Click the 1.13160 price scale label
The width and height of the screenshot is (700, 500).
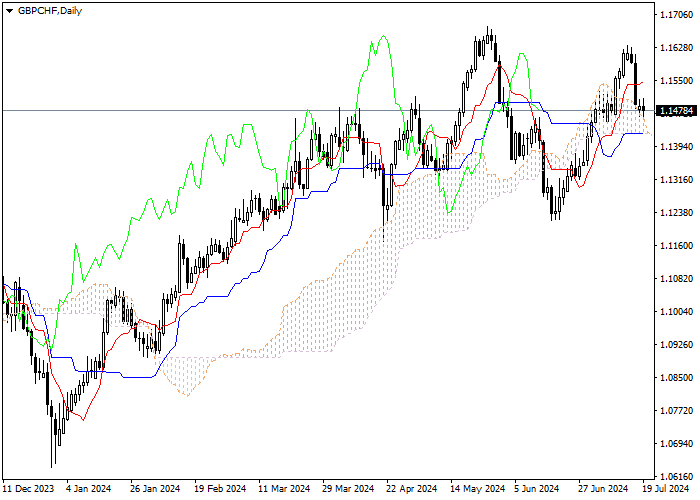pyautogui.click(x=676, y=180)
